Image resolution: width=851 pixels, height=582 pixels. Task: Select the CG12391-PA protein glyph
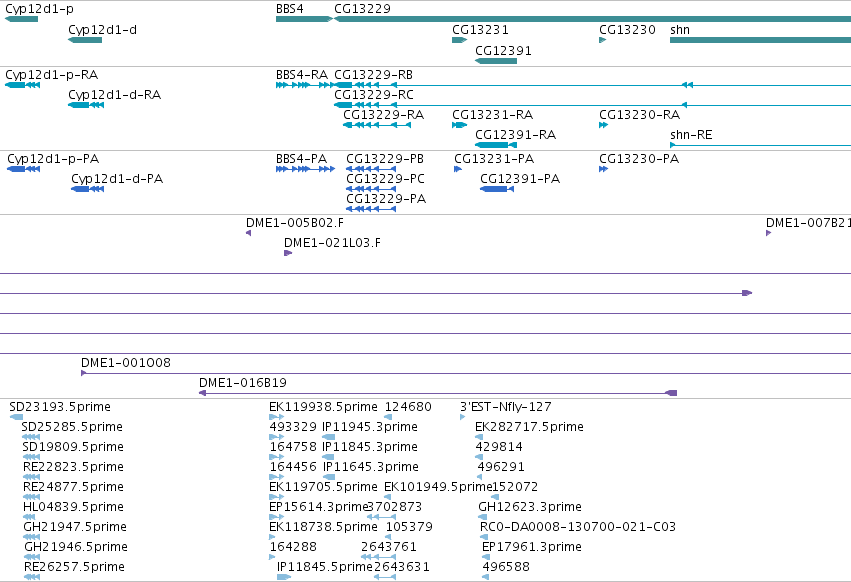click(x=497, y=189)
